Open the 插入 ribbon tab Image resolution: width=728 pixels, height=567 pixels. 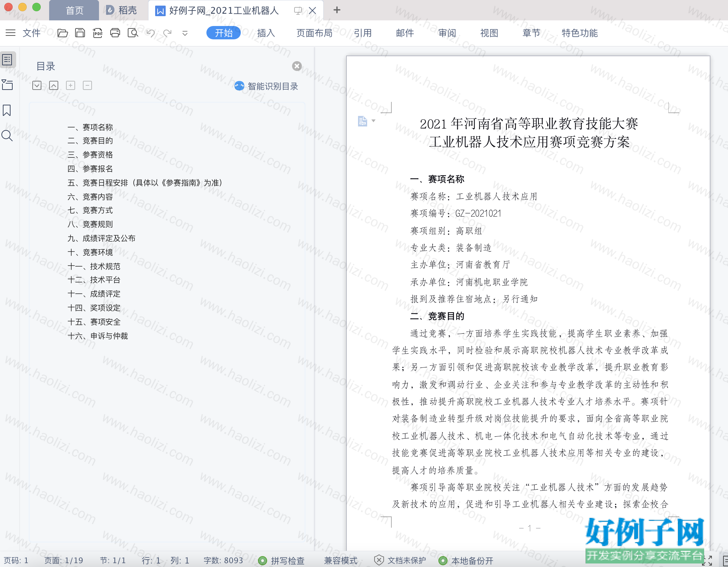pos(266,33)
